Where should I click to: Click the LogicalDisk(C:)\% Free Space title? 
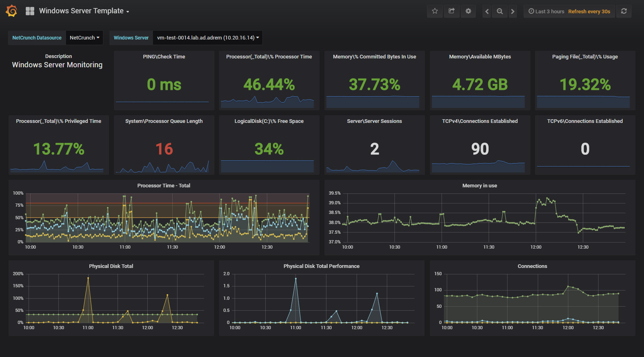[269, 121]
